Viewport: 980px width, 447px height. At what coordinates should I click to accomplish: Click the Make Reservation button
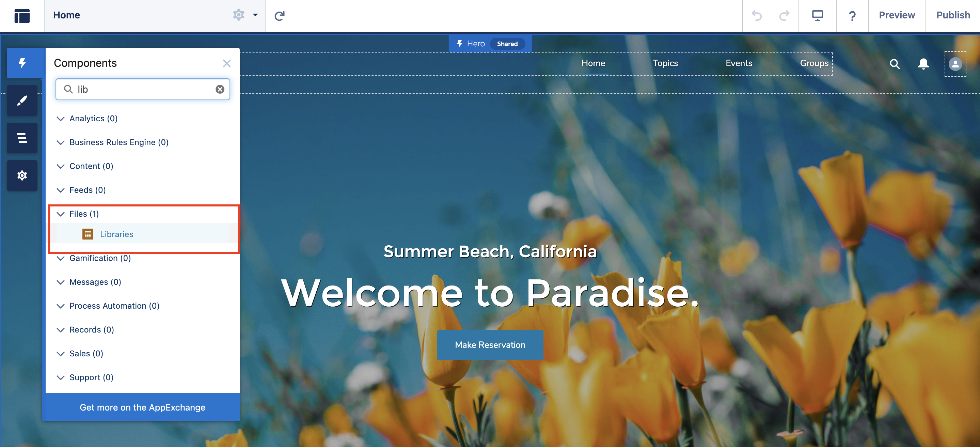pos(490,344)
